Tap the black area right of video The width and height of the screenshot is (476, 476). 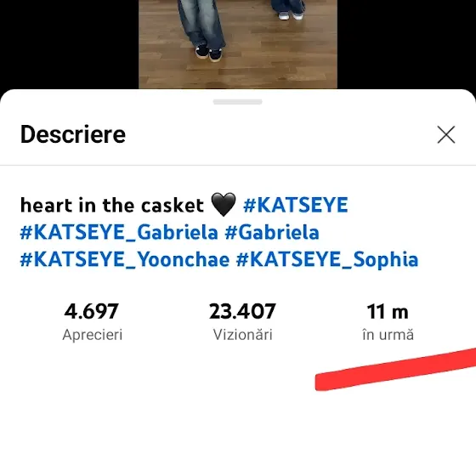[x=406, y=44]
